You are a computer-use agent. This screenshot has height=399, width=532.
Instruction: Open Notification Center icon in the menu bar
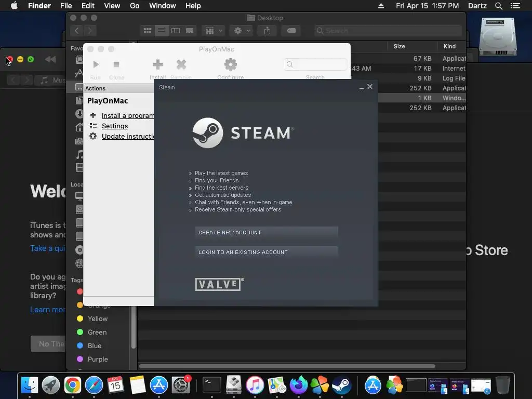tap(515, 6)
